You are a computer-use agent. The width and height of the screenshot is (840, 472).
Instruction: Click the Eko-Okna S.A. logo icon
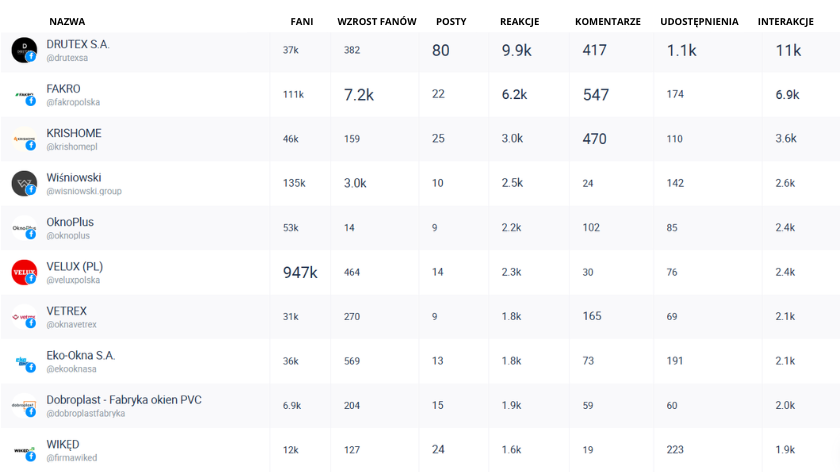click(24, 361)
